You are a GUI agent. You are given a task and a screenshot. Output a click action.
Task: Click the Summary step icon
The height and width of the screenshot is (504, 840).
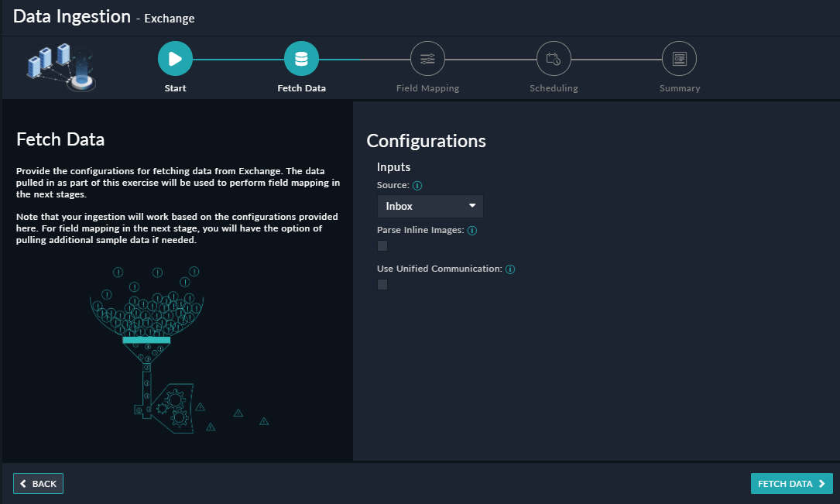pos(679,59)
